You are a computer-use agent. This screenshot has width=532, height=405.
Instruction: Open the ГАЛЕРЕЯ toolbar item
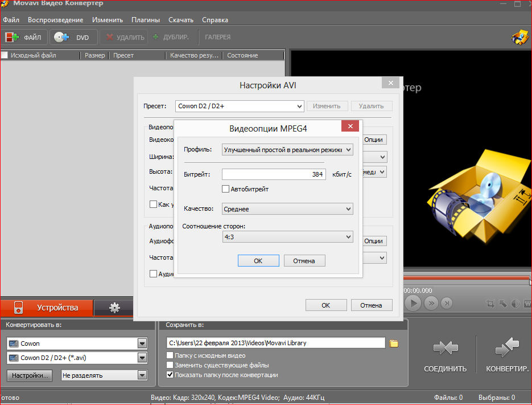click(217, 37)
